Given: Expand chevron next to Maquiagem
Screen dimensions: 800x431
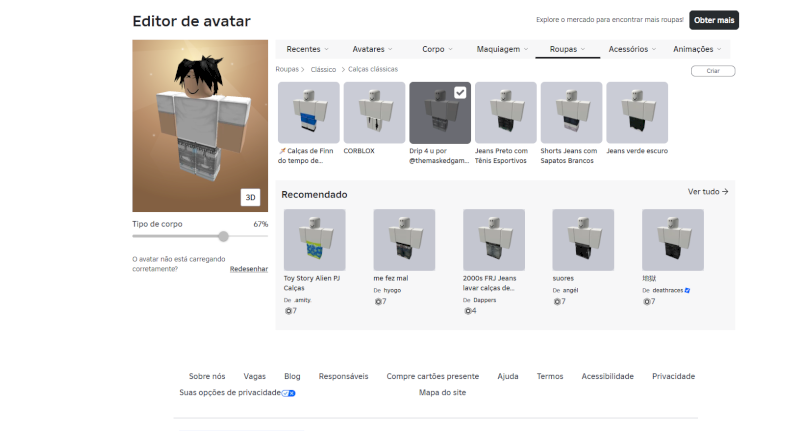Looking at the screenshot, I should point(526,49).
